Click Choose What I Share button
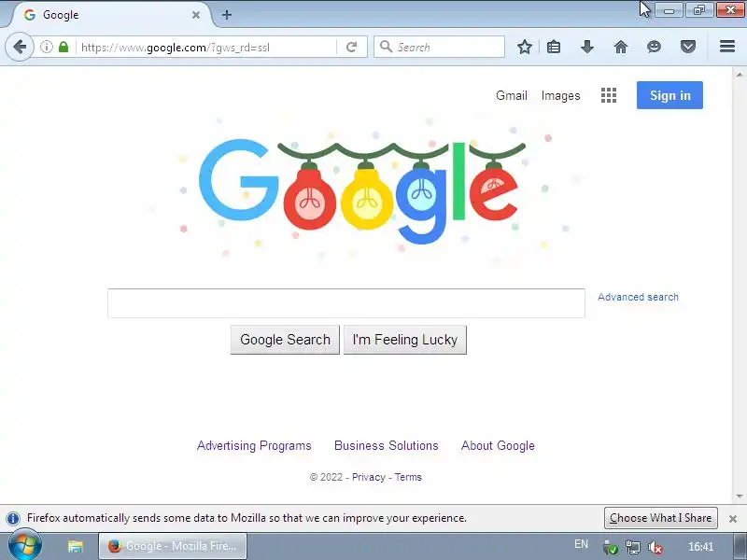The height and width of the screenshot is (560, 747). [661, 518]
